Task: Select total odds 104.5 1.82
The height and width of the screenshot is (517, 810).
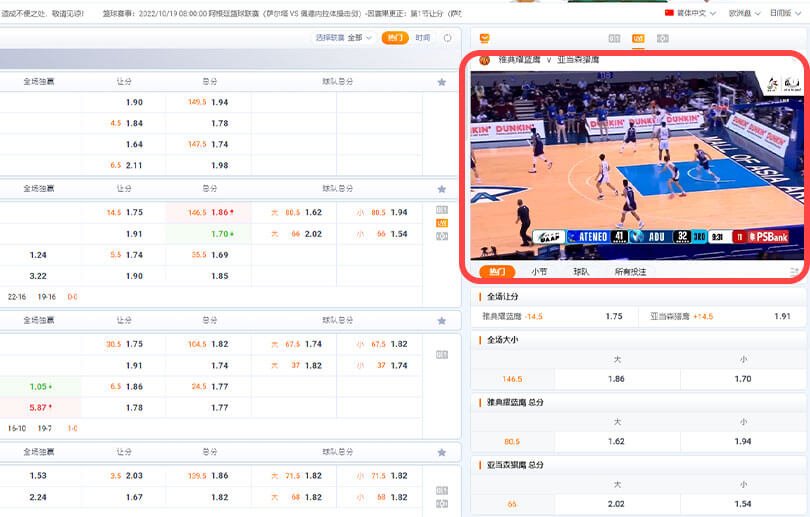Action: 208,344
